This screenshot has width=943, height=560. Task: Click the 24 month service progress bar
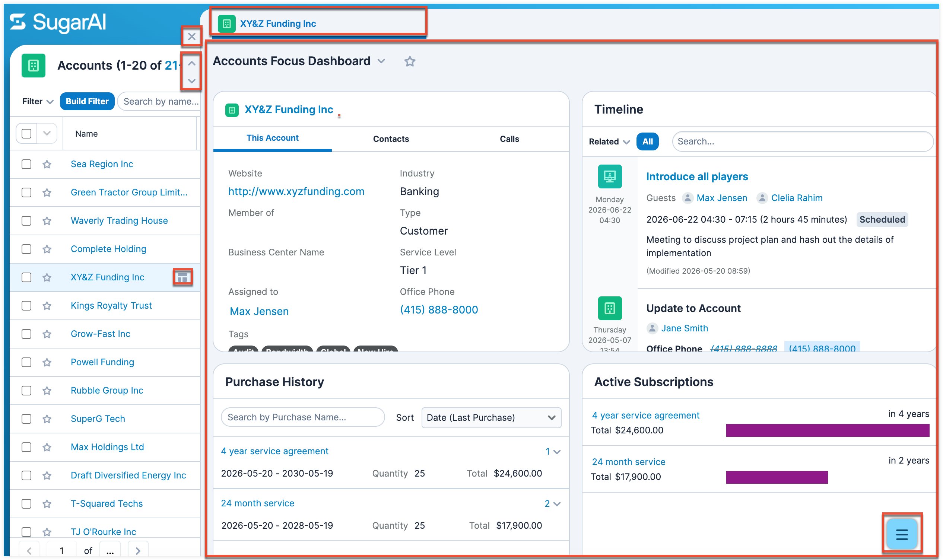point(777,477)
